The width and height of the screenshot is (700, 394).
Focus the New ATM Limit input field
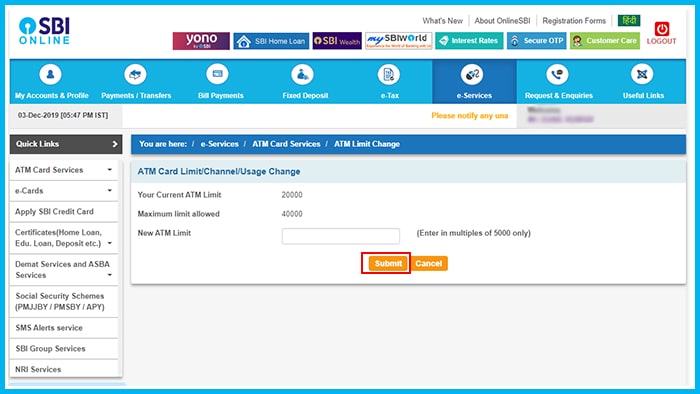341,236
